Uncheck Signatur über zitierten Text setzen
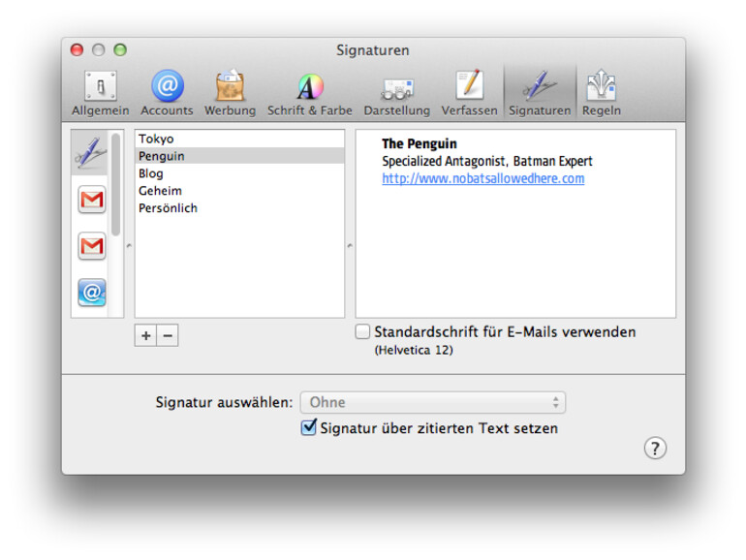The image size is (746, 560). [308, 427]
